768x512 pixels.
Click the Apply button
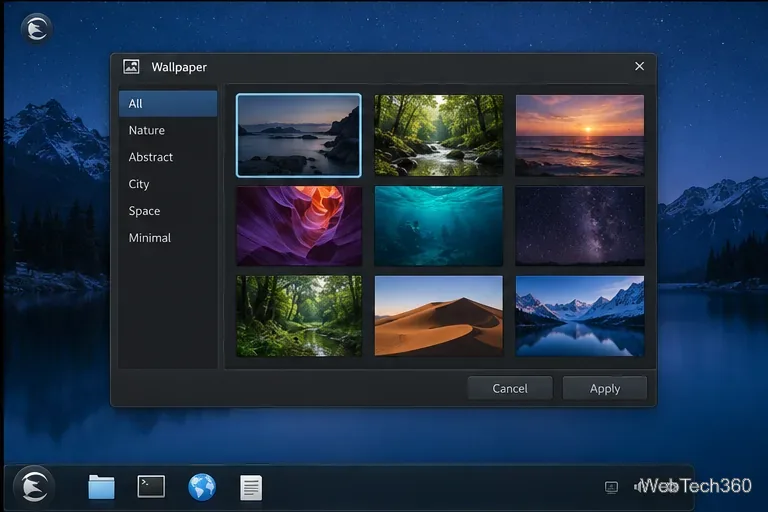pyautogui.click(x=605, y=389)
